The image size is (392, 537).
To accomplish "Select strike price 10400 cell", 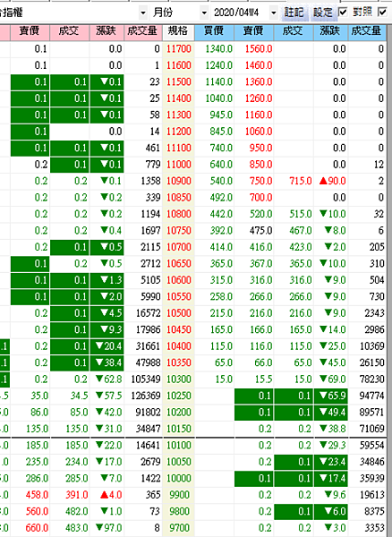I will click(178, 346).
